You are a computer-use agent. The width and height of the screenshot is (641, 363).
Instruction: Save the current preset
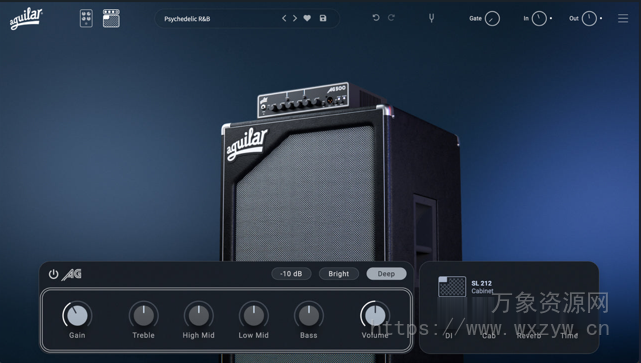pyautogui.click(x=323, y=18)
